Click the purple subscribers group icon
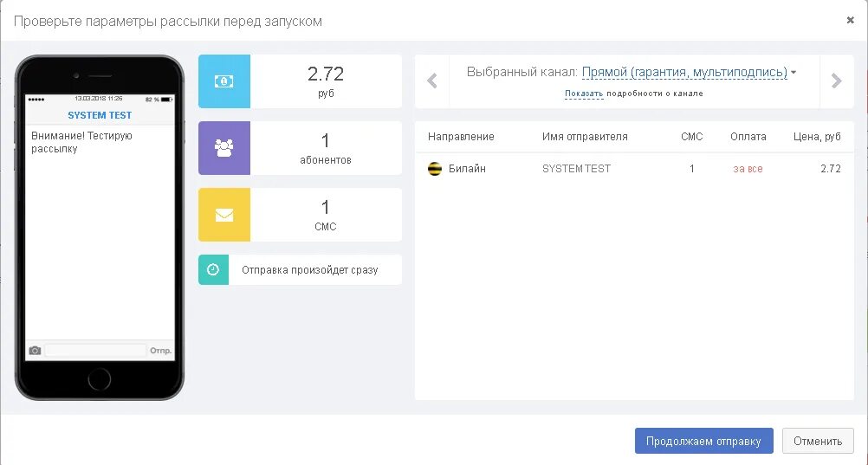This screenshot has width=868, height=465. coord(224,148)
